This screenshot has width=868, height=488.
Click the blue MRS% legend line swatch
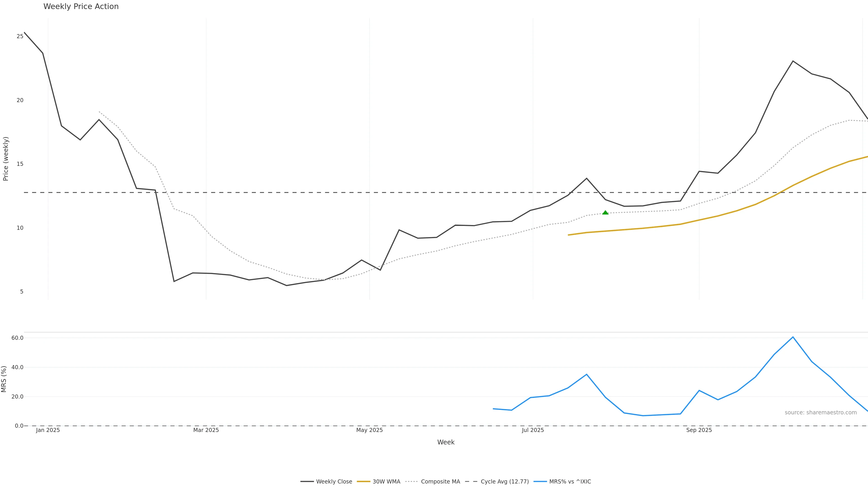(x=540, y=482)
